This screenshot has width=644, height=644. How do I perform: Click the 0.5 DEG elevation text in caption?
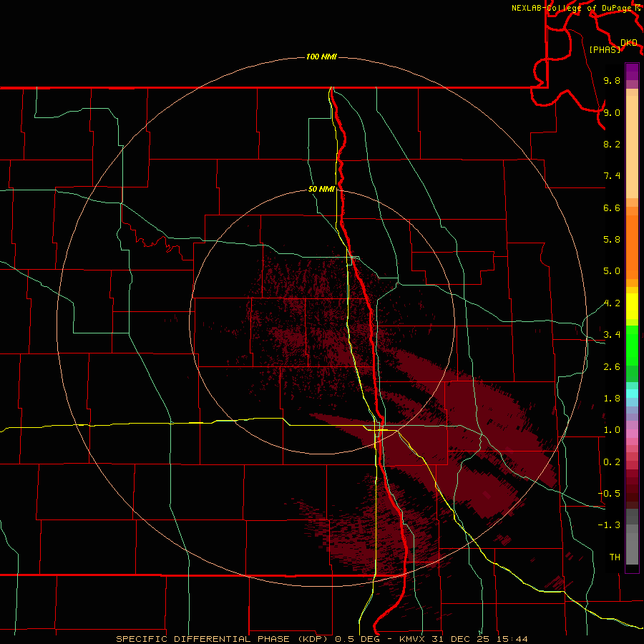pos(358,639)
